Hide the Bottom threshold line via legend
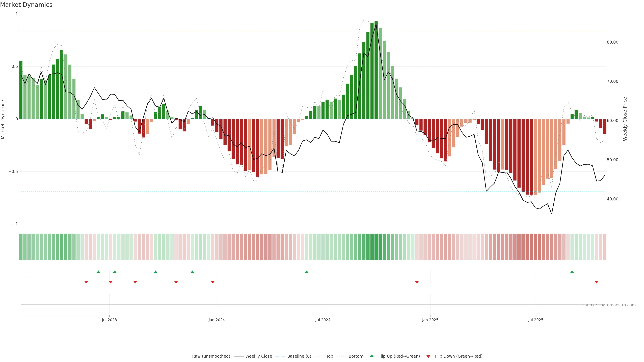The height and width of the screenshot is (362, 644). click(356, 356)
